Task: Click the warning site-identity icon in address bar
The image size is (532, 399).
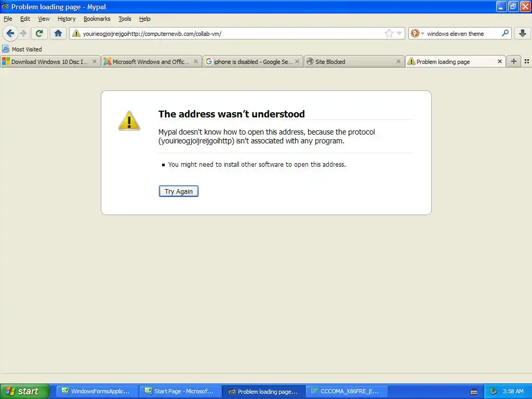Action: click(76, 33)
